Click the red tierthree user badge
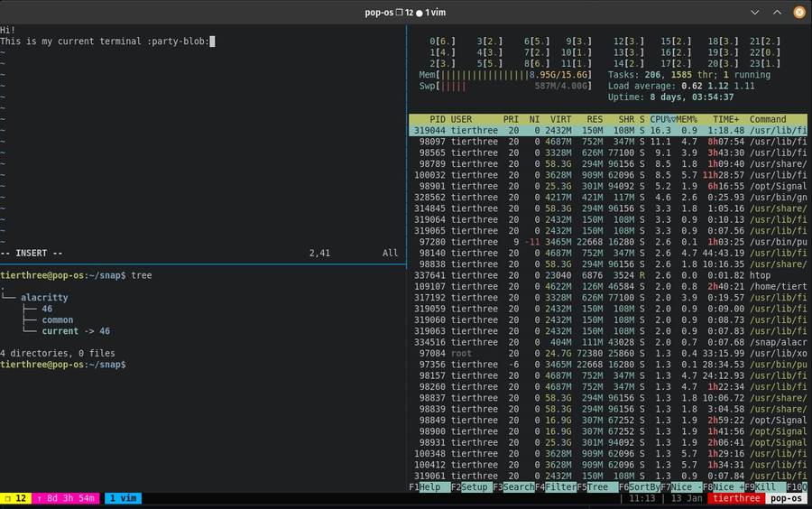The height and width of the screenshot is (509, 812). click(x=737, y=498)
